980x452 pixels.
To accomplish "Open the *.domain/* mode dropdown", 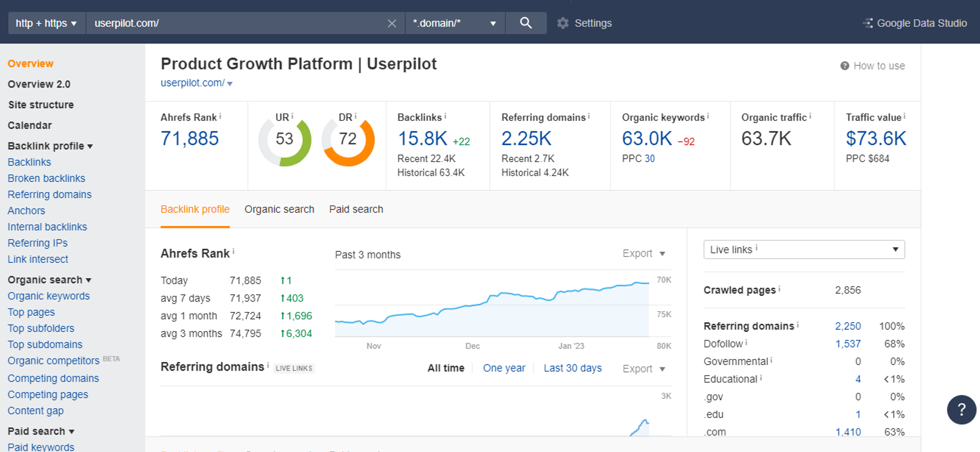I will point(455,23).
